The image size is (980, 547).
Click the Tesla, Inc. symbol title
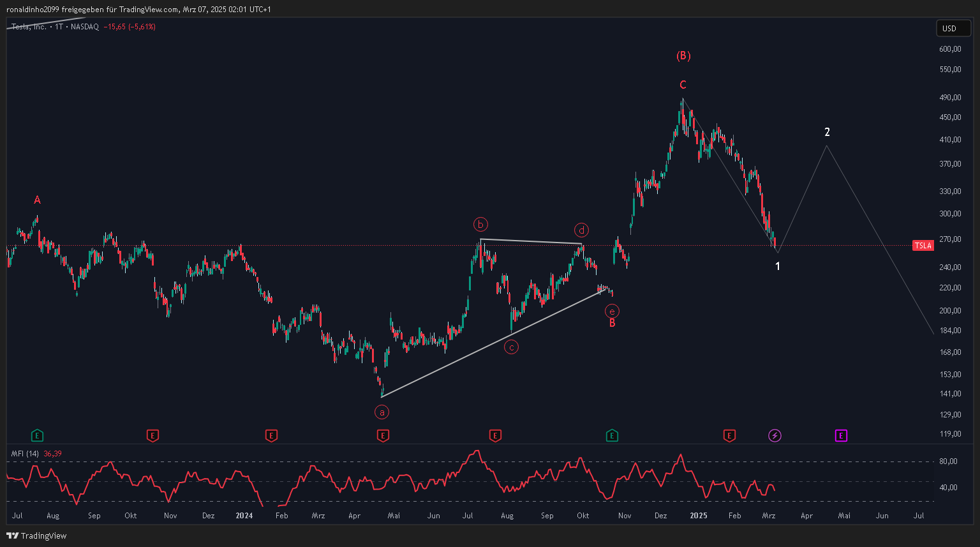click(x=29, y=27)
